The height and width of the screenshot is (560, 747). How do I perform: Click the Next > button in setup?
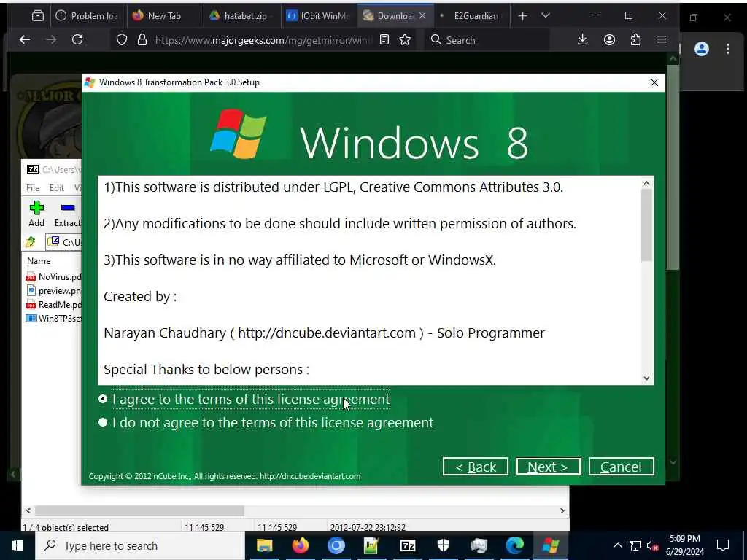(x=548, y=467)
